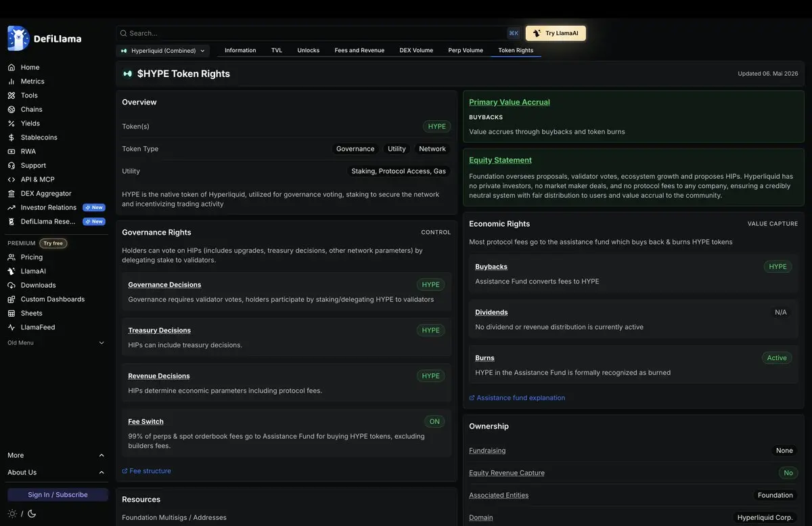Click the ⌘K shortcut badge
The width and height of the screenshot is (812, 526).
(x=514, y=33)
